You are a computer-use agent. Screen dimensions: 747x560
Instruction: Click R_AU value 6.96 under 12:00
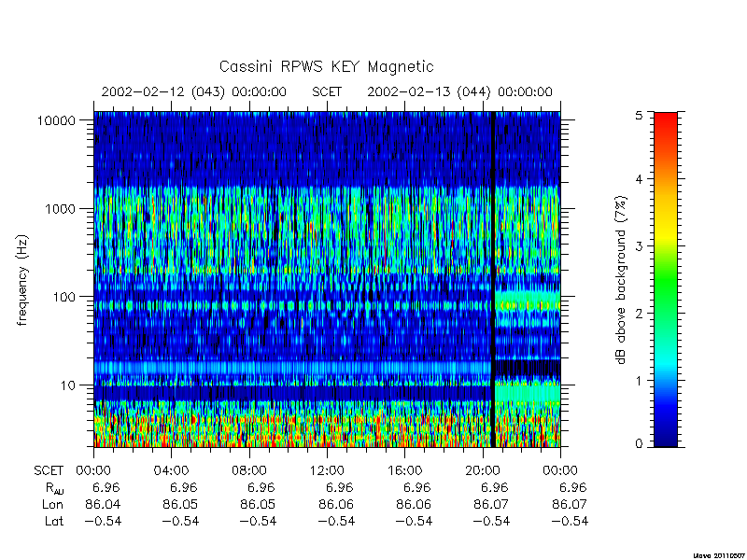click(x=339, y=487)
